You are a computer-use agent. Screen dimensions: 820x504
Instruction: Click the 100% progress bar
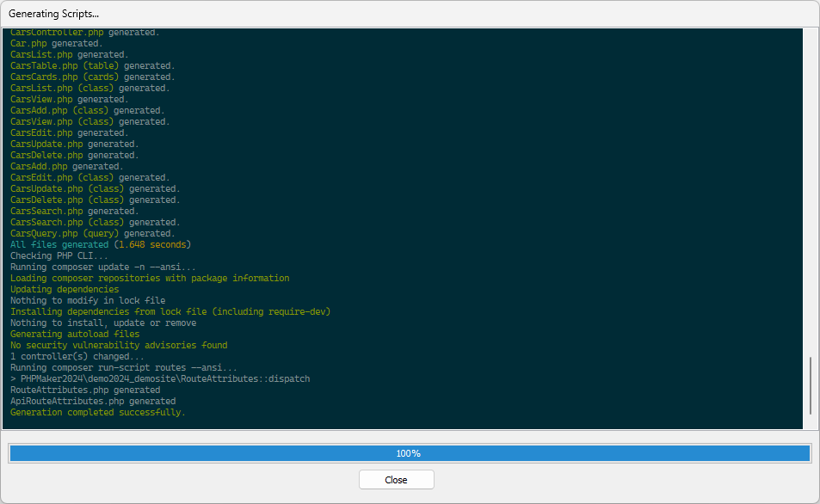[x=409, y=453]
